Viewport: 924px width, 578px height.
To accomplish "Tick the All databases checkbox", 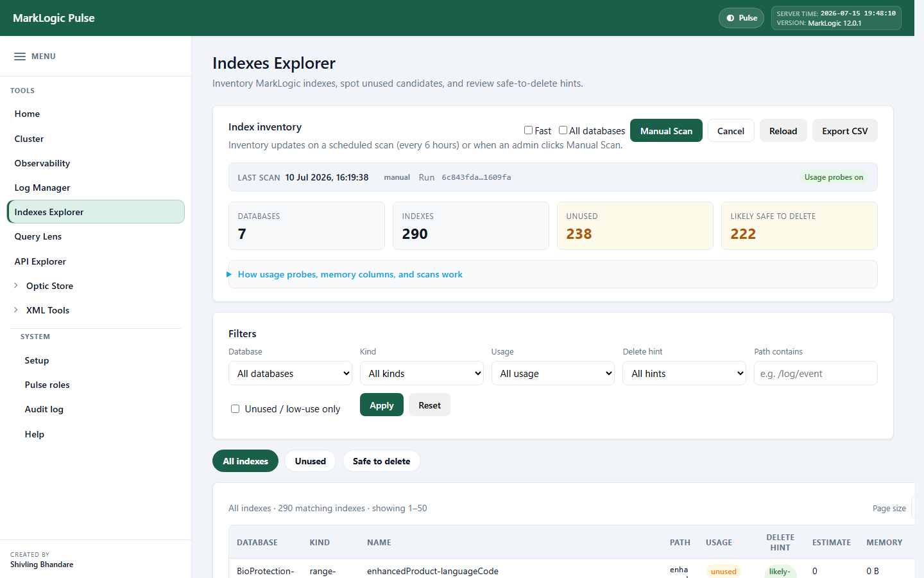I will pyautogui.click(x=563, y=130).
